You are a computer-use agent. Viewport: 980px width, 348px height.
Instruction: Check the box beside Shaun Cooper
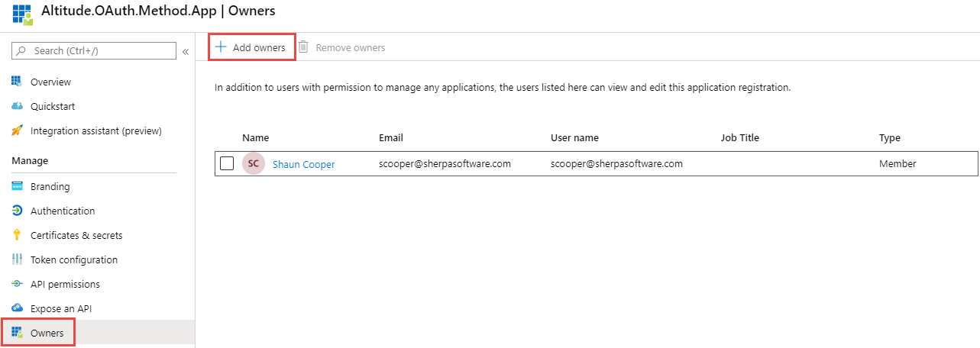[227, 163]
